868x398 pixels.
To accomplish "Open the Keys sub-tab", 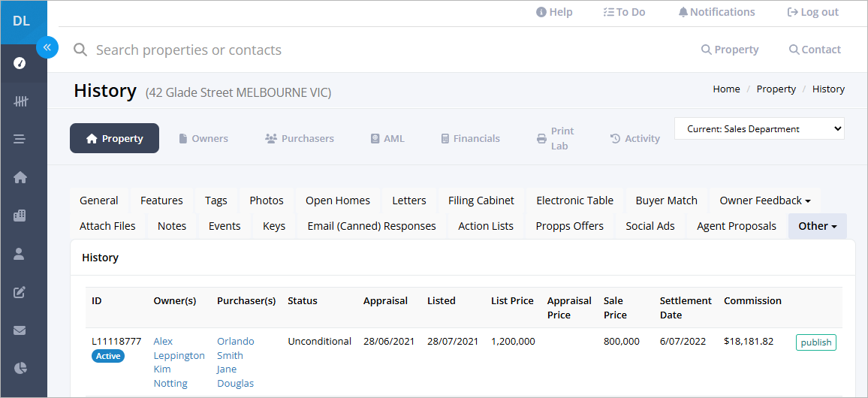I will click(x=274, y=226).
